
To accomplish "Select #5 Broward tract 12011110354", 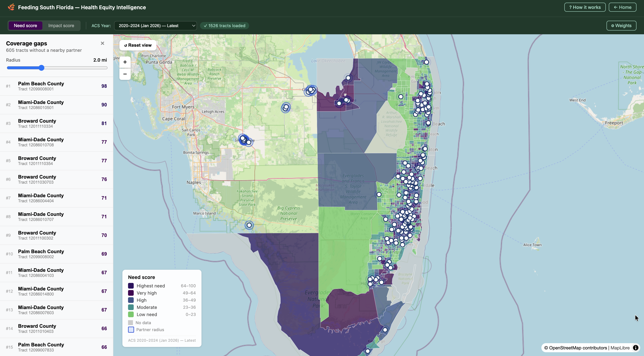I will pos(56,161).
